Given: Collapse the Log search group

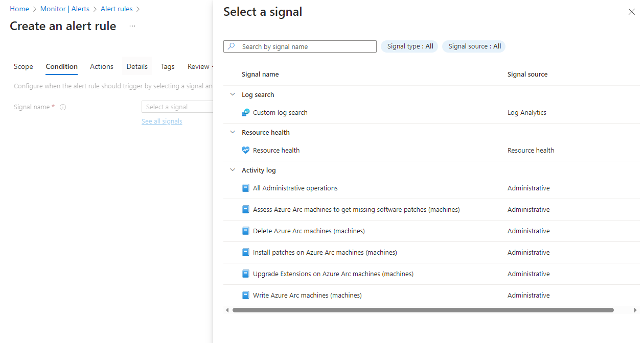Looking at the screenshot, I should pos(233,94).
